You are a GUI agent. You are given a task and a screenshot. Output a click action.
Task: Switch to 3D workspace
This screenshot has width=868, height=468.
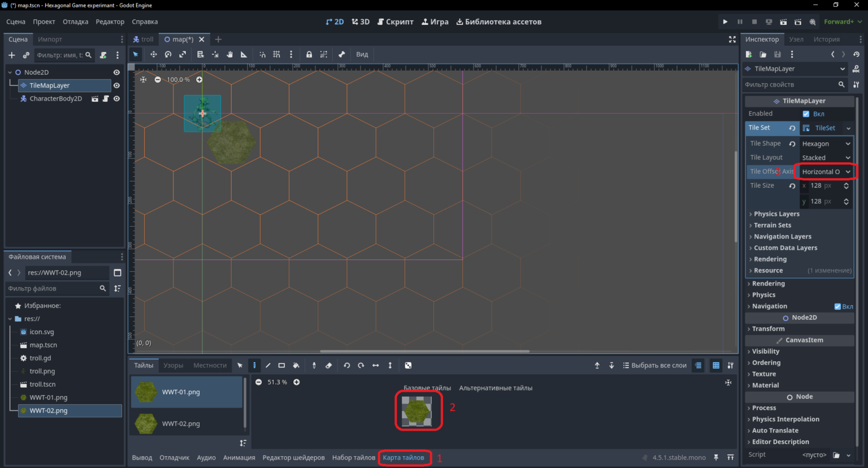coord(361,21)
